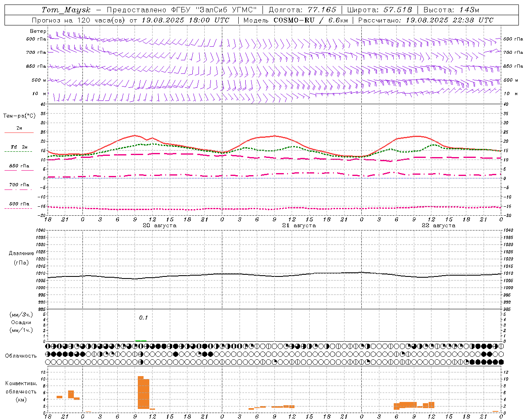Click forecast start time "19.08.2025 18:00 UTC"
525x420 pixels.
pos(185,20)
